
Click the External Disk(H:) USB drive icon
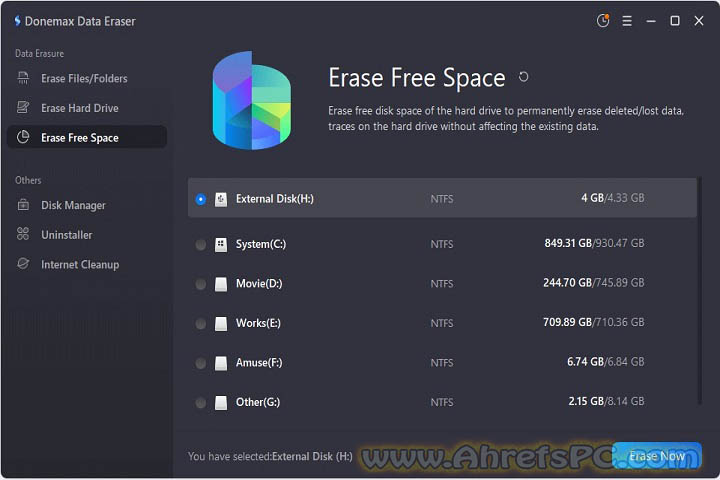[221, 199]
